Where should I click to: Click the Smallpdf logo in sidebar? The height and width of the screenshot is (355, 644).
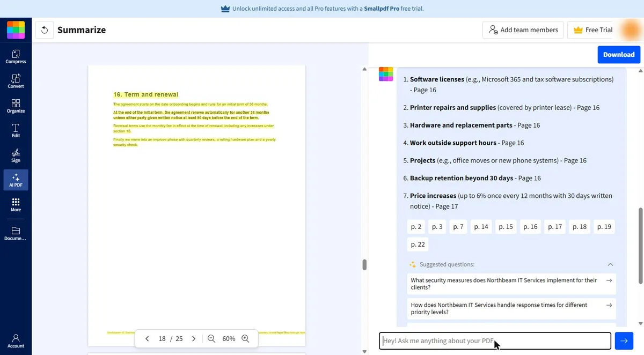pos(16,30)
